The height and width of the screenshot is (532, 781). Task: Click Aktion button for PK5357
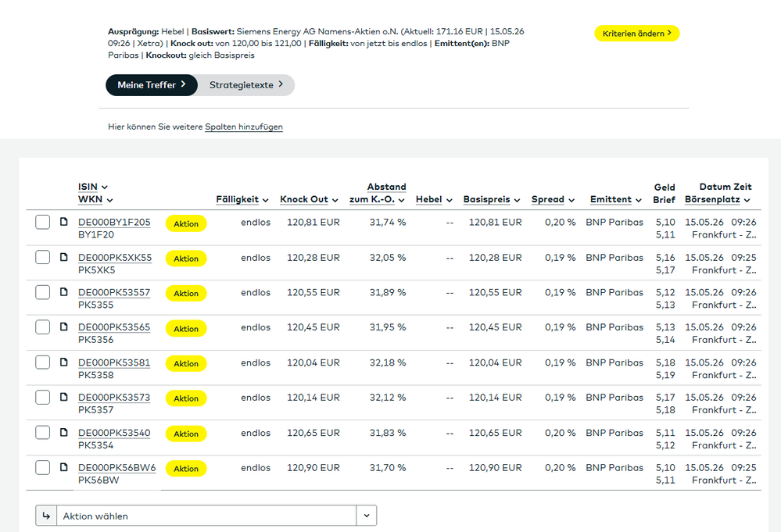186,398
